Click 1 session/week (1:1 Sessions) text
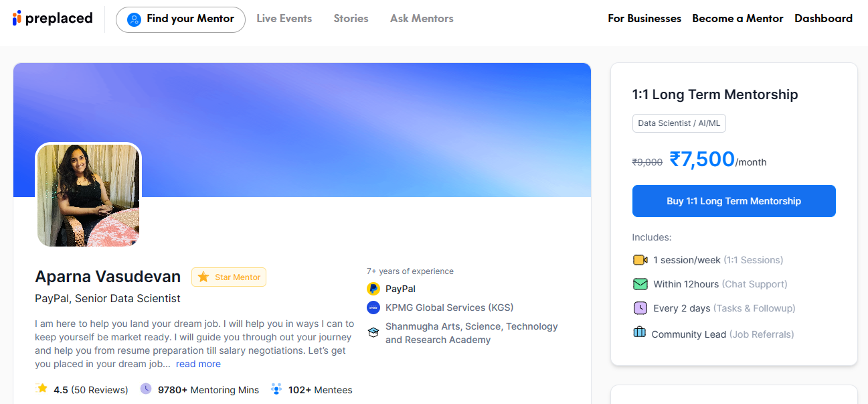 718,260
